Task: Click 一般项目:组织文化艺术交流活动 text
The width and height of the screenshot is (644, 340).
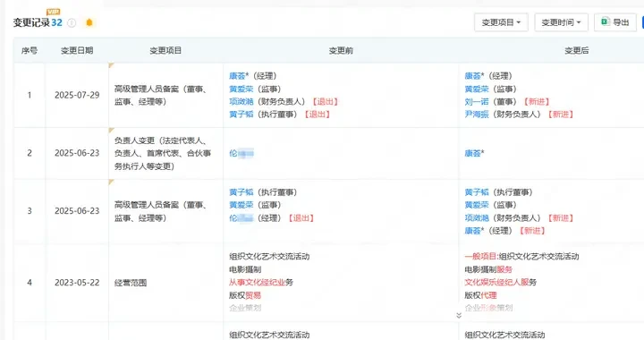Action: click(x=521, y=257)
